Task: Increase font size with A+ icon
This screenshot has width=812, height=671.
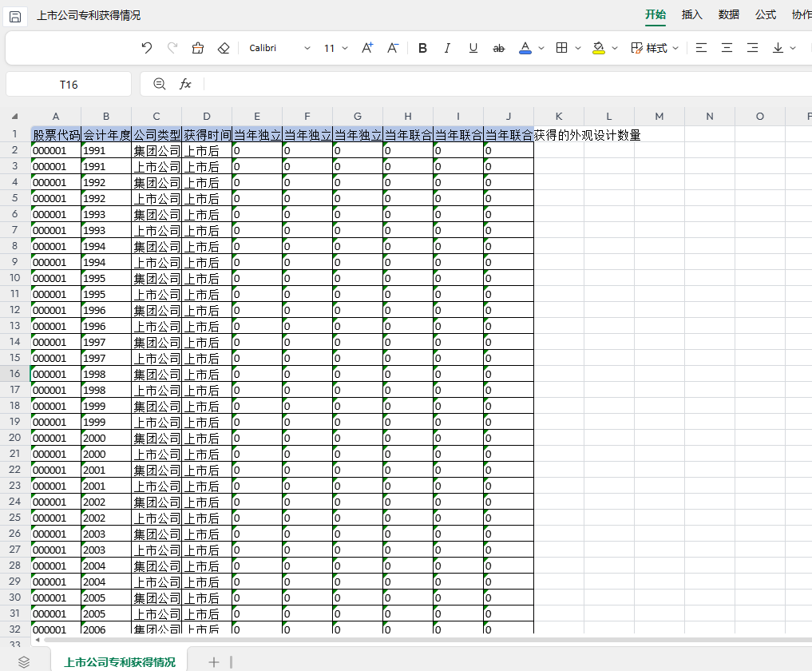Action: click(x=367, y=48)
